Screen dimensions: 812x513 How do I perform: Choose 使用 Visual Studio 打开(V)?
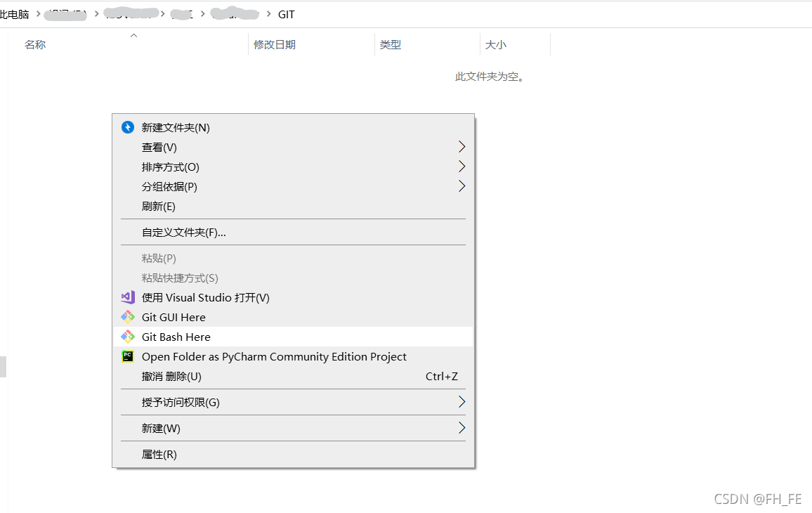click(293, 297)
